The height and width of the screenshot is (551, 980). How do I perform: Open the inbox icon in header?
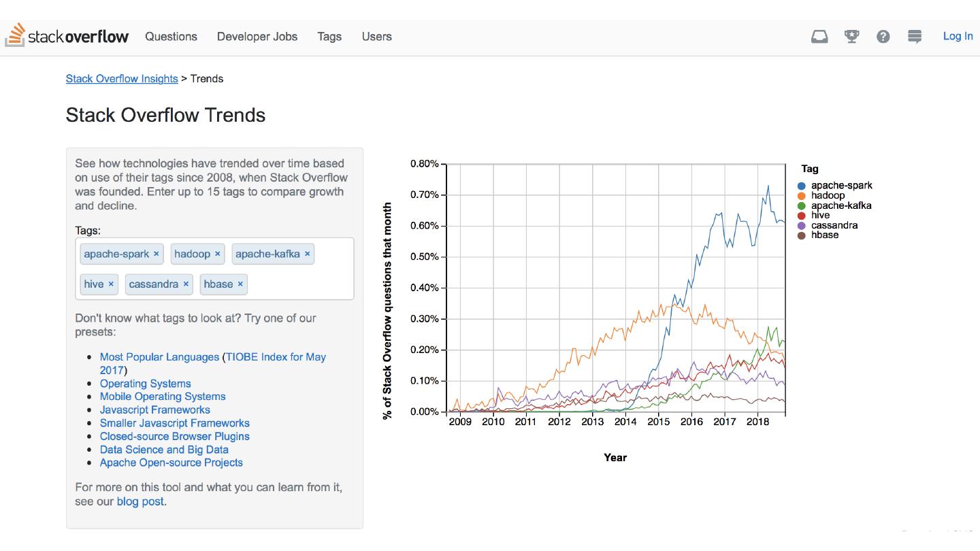pos(819,37)
